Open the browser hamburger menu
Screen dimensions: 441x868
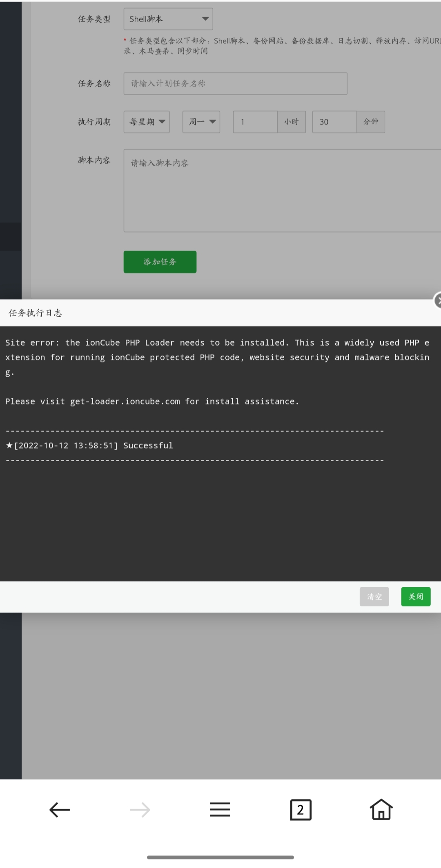[x=220, y=810]
